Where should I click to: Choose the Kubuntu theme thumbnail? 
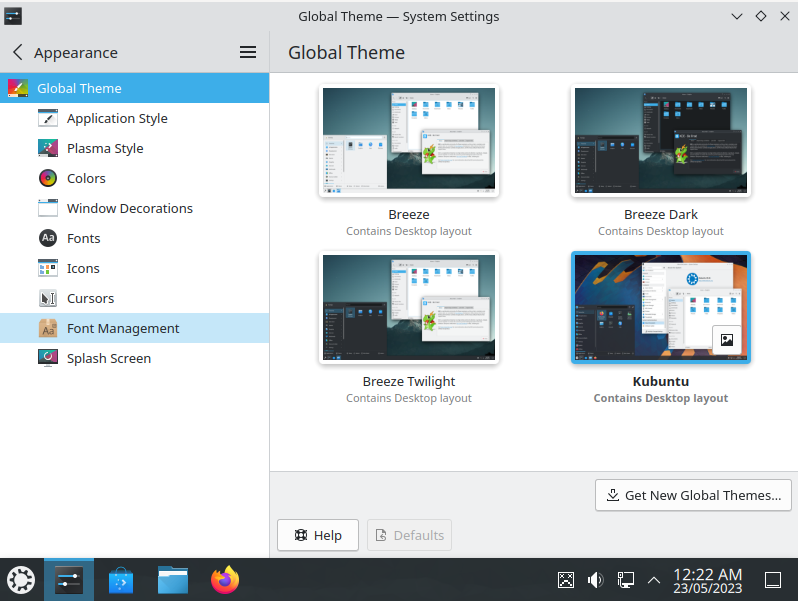point(661,307)
